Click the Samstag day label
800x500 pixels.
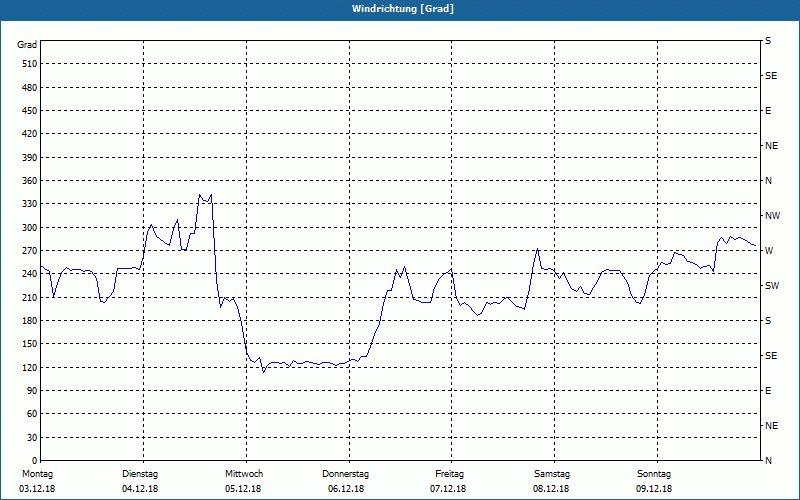tap(552, 474)
